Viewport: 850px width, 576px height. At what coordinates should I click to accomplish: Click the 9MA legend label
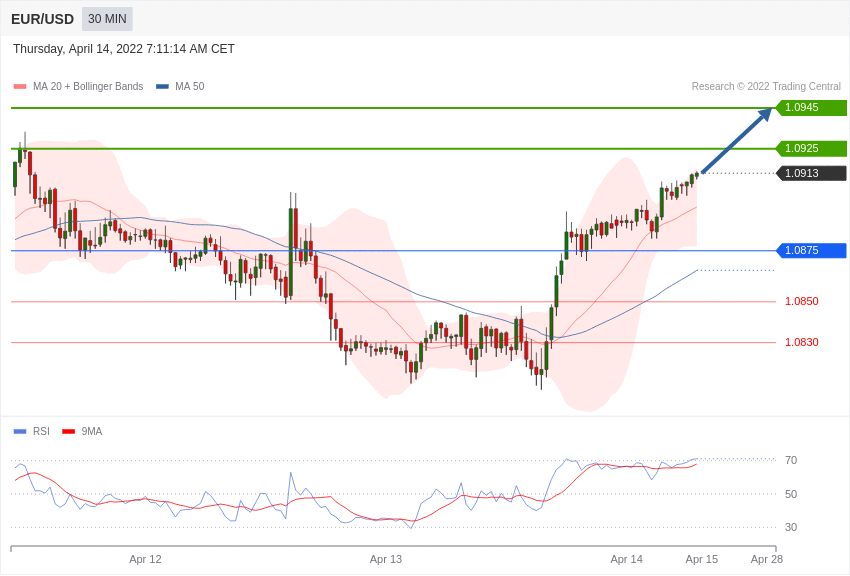coord(92,431)
